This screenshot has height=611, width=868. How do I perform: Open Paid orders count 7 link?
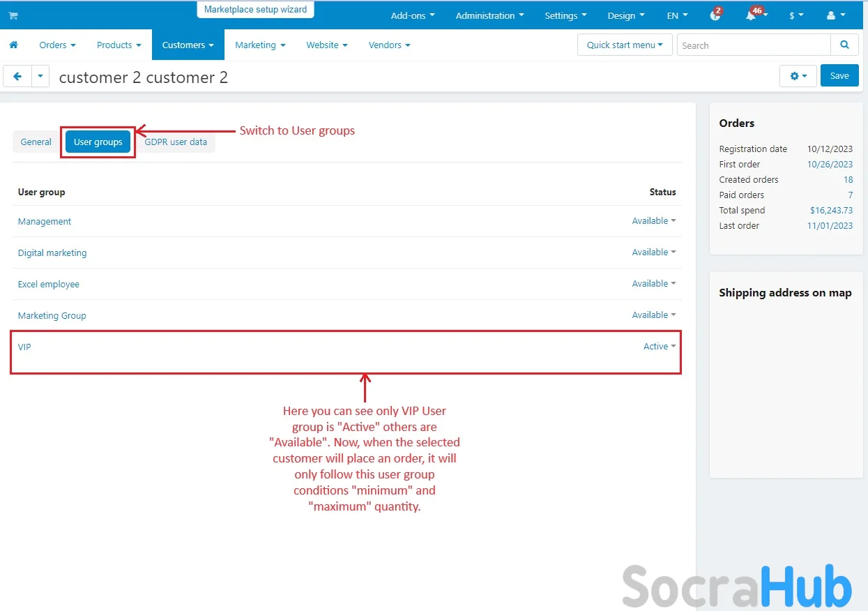point(850,195)
